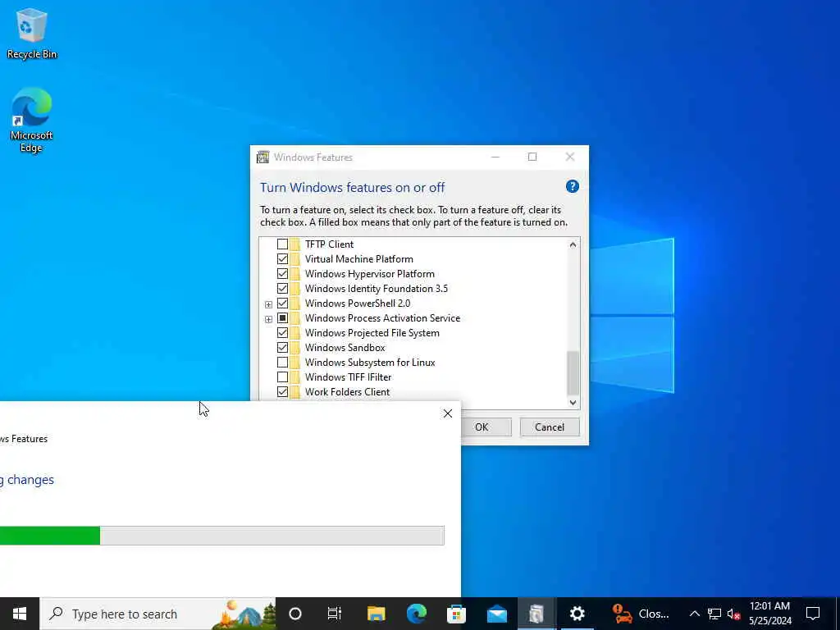Open Cortana circle icon on the taskbar
The height and width of the screenshot is (630, 840).
coord(295,614)
